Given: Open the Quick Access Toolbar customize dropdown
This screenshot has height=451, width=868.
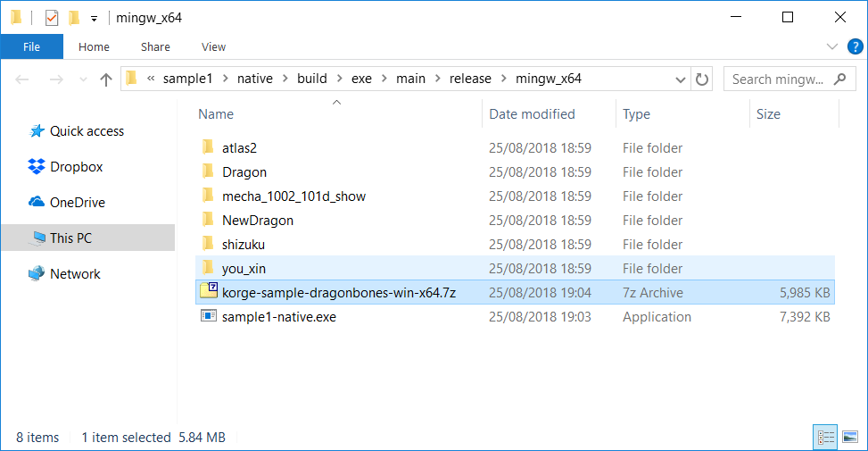Looking at the screenshot, I should pyautogui.click(x=94, y=18).
